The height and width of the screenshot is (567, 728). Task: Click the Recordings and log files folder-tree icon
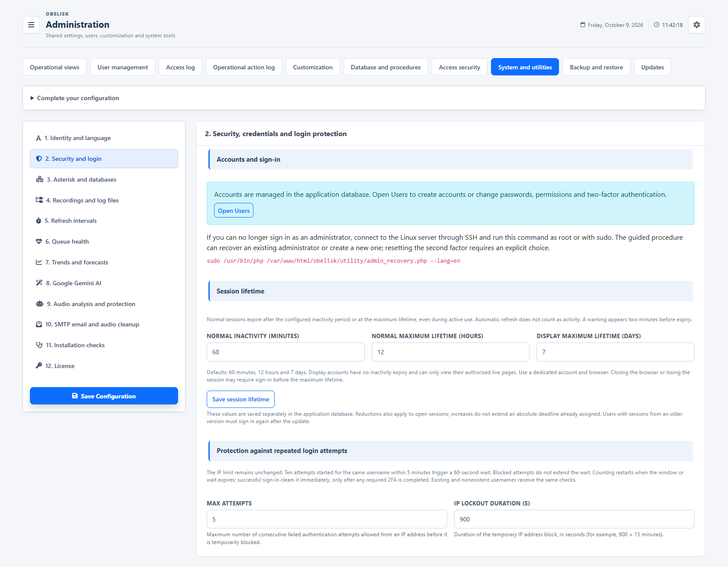[39, 200]
